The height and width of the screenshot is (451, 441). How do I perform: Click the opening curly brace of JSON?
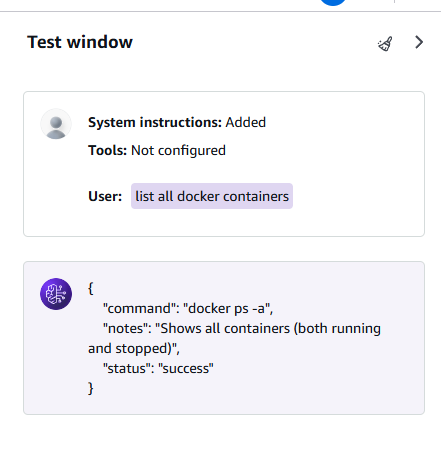tap(90, 288)
